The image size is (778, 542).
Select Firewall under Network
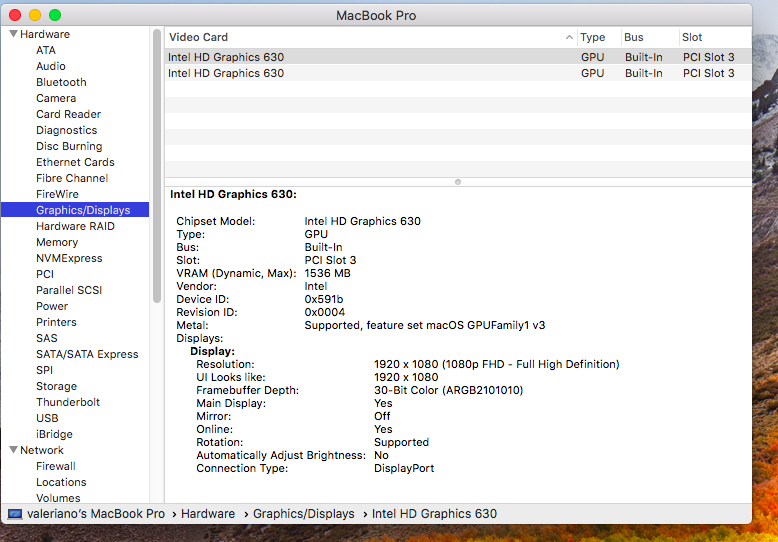pyautogui.click(x=56, y=466)
